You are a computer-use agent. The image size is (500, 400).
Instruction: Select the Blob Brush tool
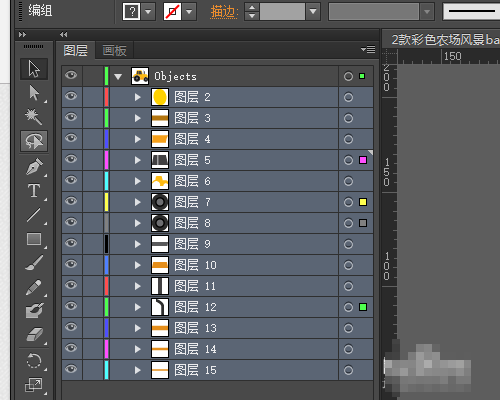pos(34,311)
